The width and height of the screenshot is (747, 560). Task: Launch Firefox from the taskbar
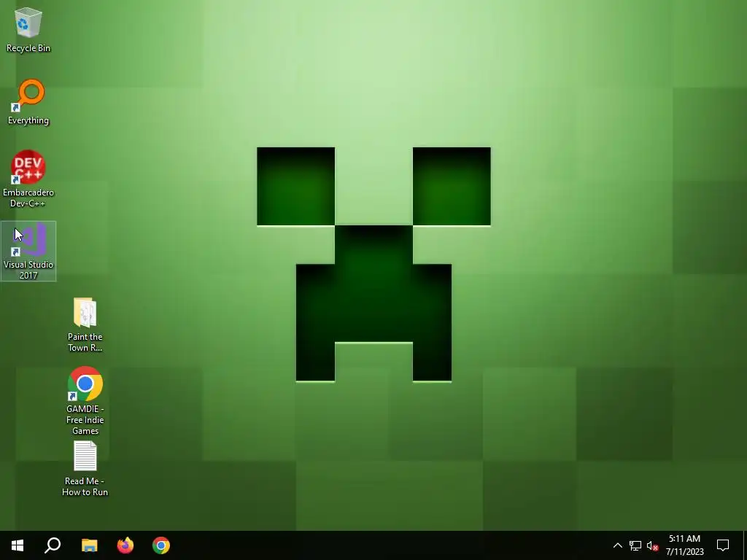[125, 545]
